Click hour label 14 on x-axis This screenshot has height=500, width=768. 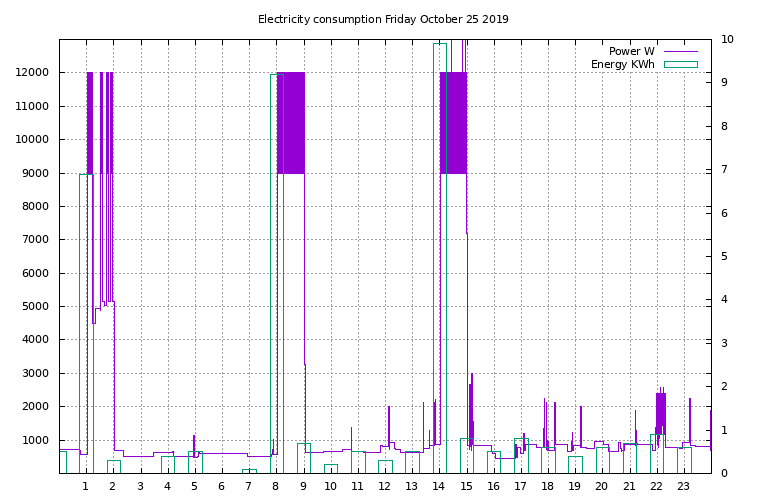click(438, 486)
